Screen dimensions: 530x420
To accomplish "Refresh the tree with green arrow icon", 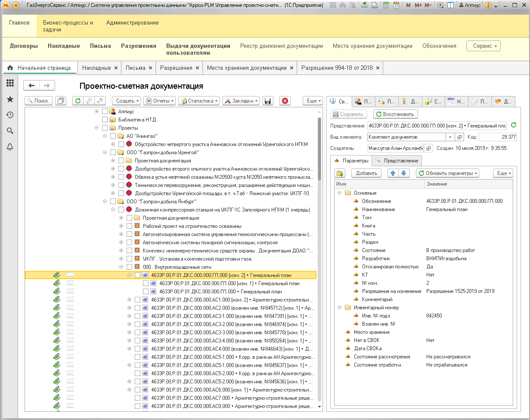I will pyautogui.click(x=77, y=101).
